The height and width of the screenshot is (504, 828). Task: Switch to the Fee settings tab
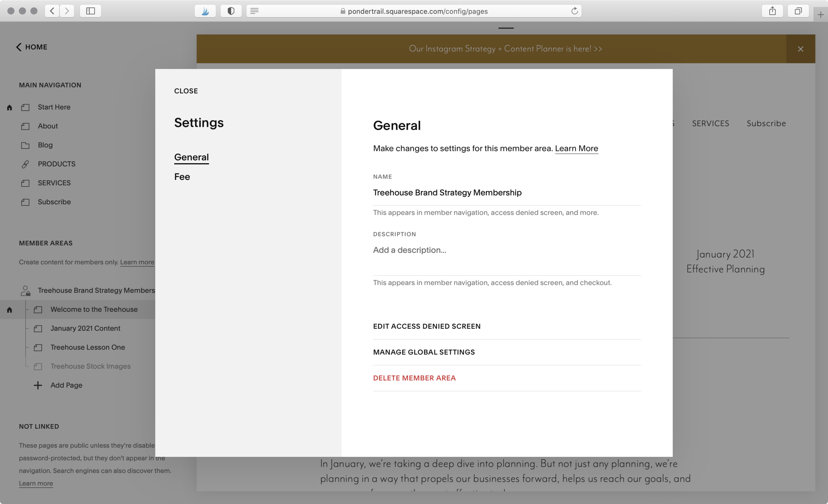pyautogui.click(x=182, y=177)
